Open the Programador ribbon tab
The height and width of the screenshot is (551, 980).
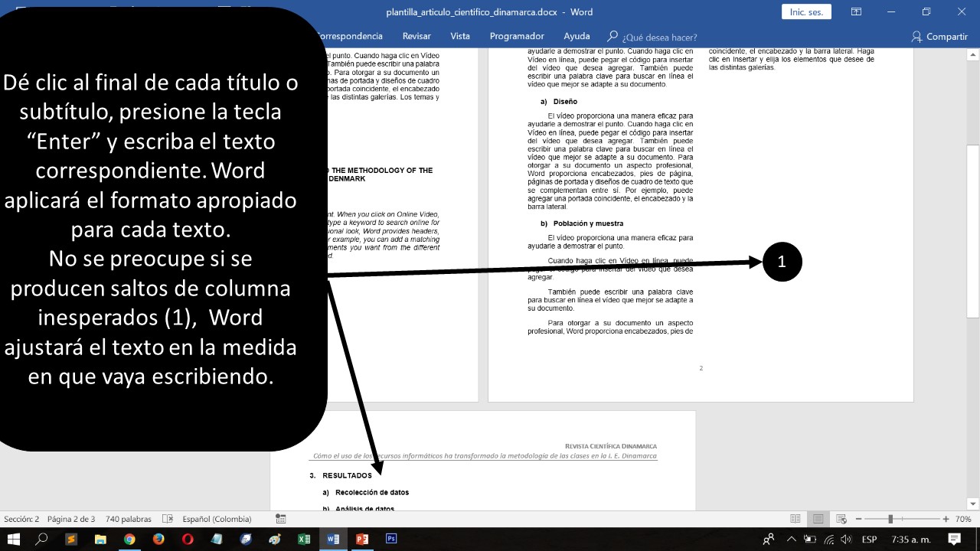[517, 36]
